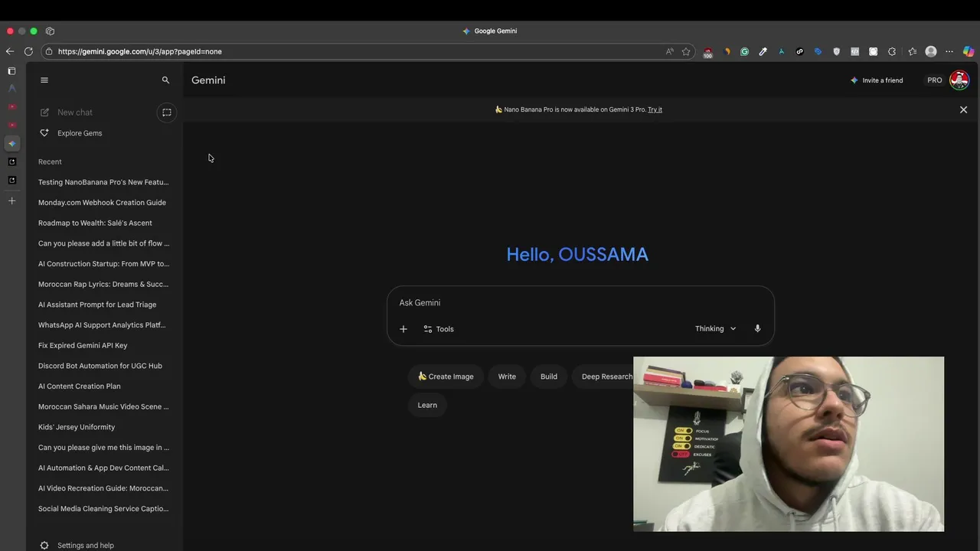Open the color picker eyedropper extension

pos(763,51)
